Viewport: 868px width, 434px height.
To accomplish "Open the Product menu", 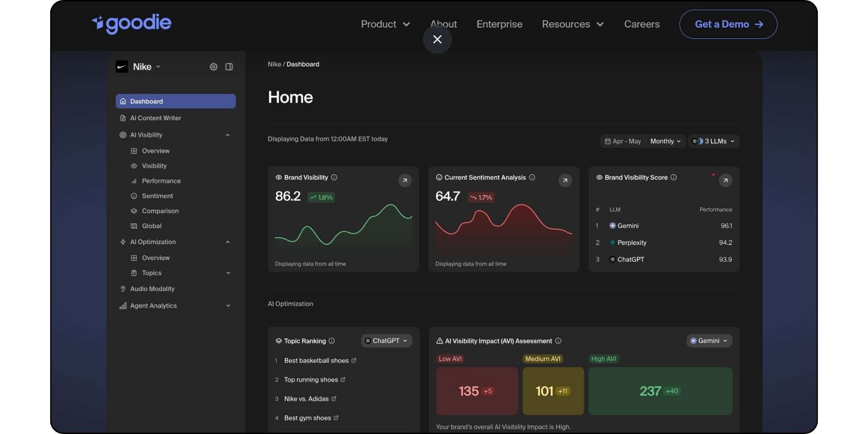I will [385, 24].
